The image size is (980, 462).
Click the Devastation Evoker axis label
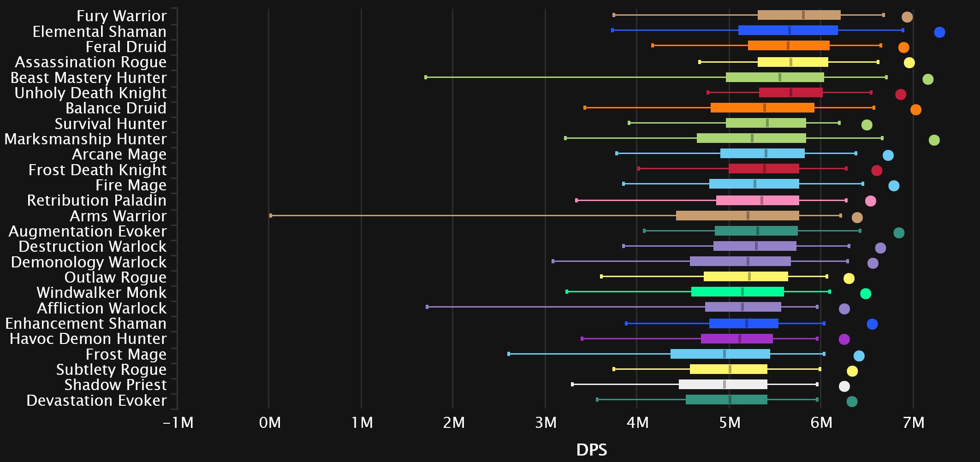pos(96,400)
